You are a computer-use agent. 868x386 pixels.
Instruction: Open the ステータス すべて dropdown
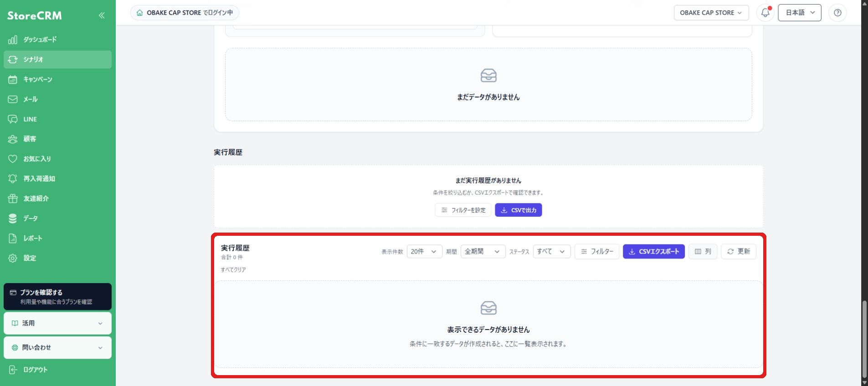552,251
